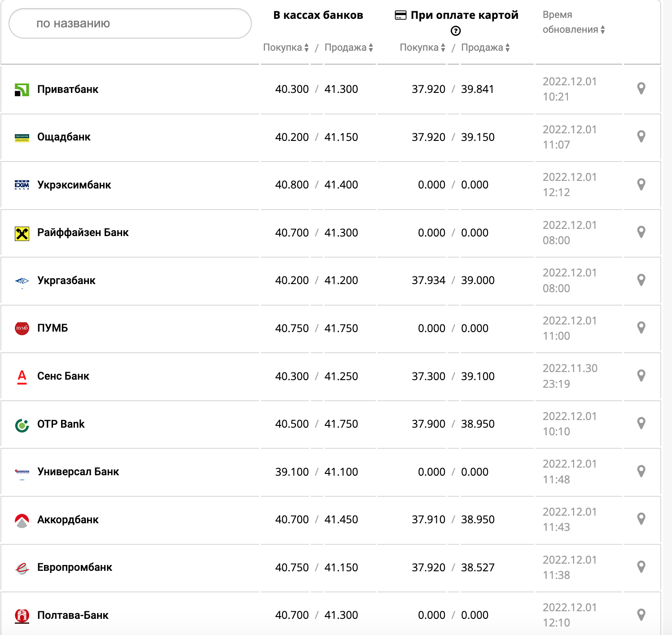The image size is (672, 635).
Task: Open the Сенс Банк link
Action: tap(63, 376)
